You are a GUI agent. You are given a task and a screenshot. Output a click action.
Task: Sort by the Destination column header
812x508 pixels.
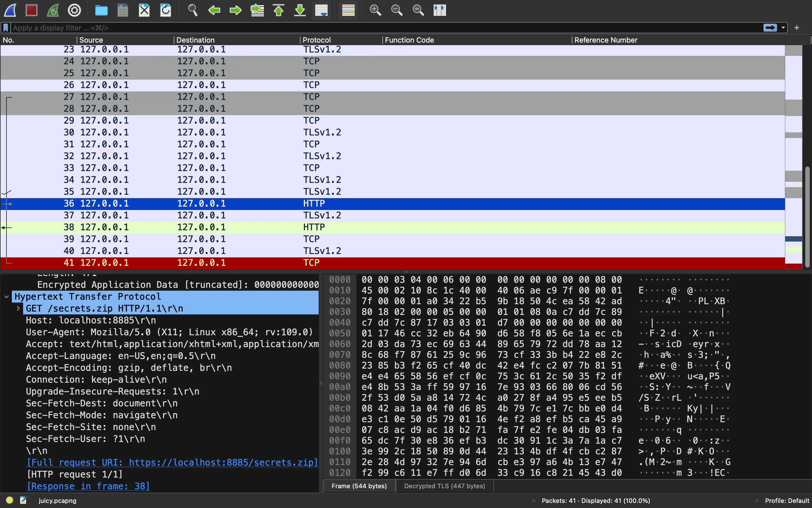(x=237, y=40)
